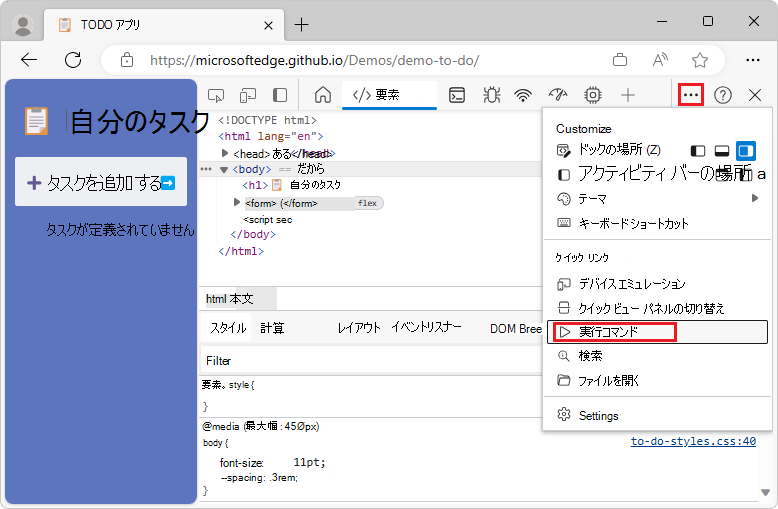
Task: Click the タスクを追加する button
Action: click(x=101, y=183)
